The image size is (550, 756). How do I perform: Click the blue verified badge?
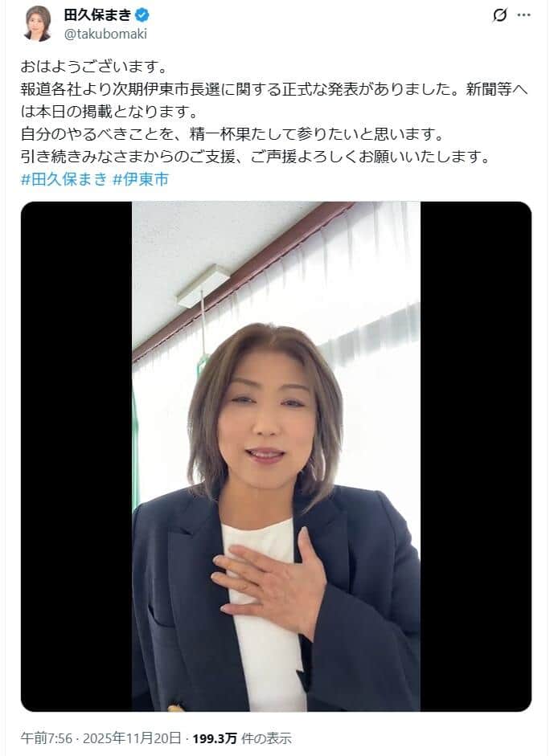pyautogui.click(x=142, y=15)
